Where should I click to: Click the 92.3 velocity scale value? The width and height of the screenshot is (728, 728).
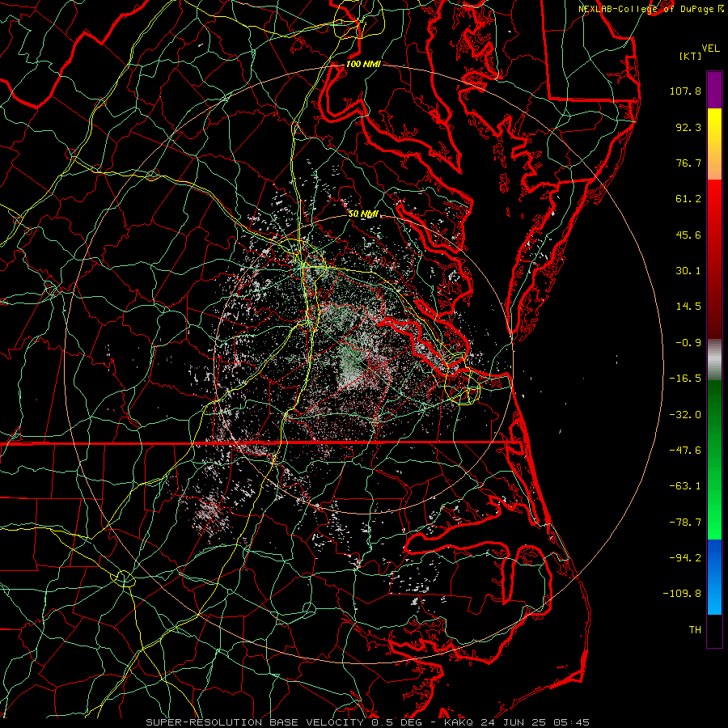[688, 127]
